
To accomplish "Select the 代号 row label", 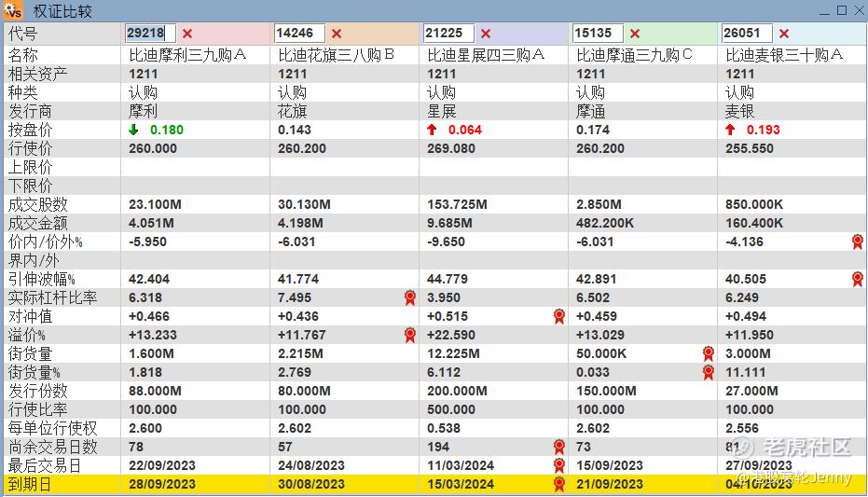I will [x=22, y=34].
